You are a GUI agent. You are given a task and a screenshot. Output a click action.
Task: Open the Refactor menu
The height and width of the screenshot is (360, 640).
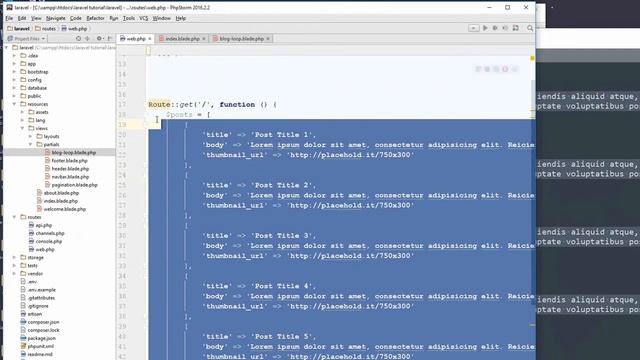[x=96, y=18]
